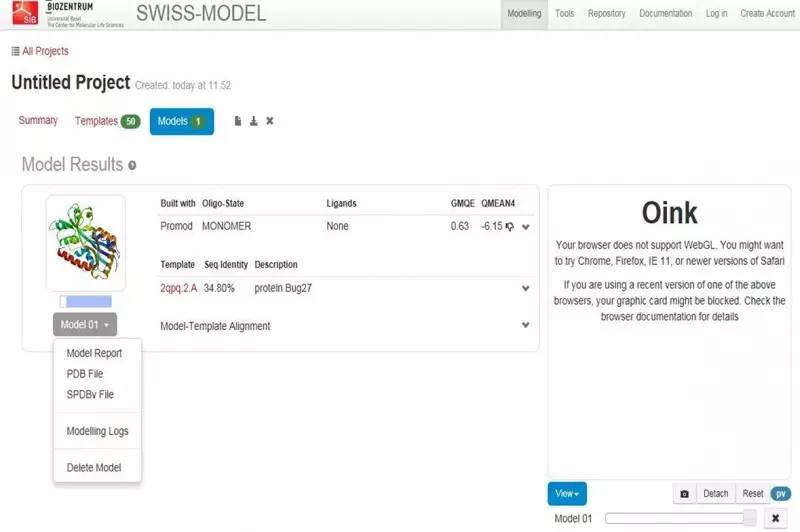This screenshot has width=800, height=532.
Task: Switch to the Summary tab
Action: tap(38, 120)
